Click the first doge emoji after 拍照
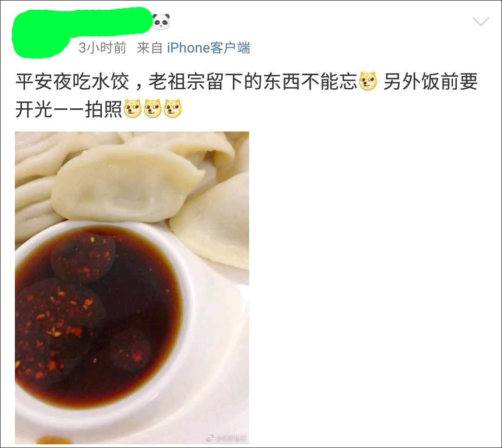The height and width of the screenshot is (448, 502). click(x=132, y=108)
